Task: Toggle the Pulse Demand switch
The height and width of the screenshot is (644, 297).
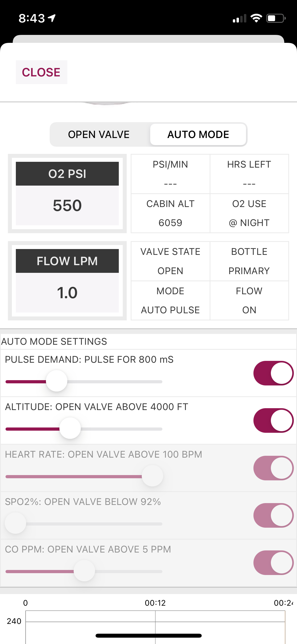Action: 273,373
